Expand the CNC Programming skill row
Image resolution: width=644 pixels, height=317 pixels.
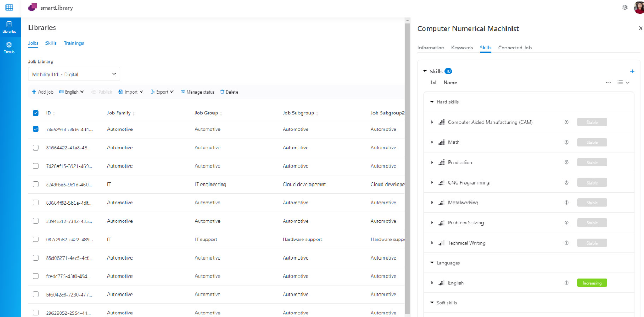(x=432, y=183)
